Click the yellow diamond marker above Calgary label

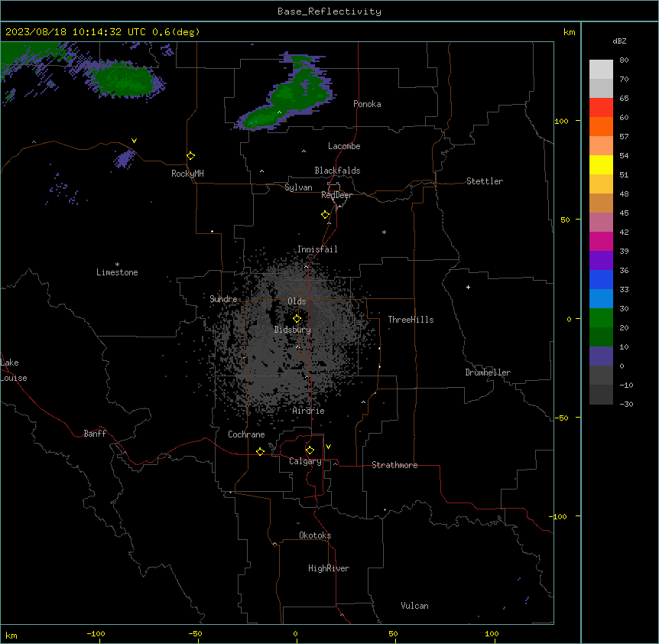310,450
